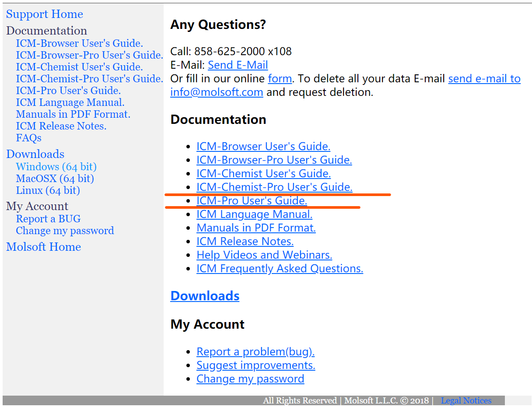Click 'All Rights Reserved' footer text
Image resolution: width=532 pixels, height=407 pixels.
coord(300,400)
